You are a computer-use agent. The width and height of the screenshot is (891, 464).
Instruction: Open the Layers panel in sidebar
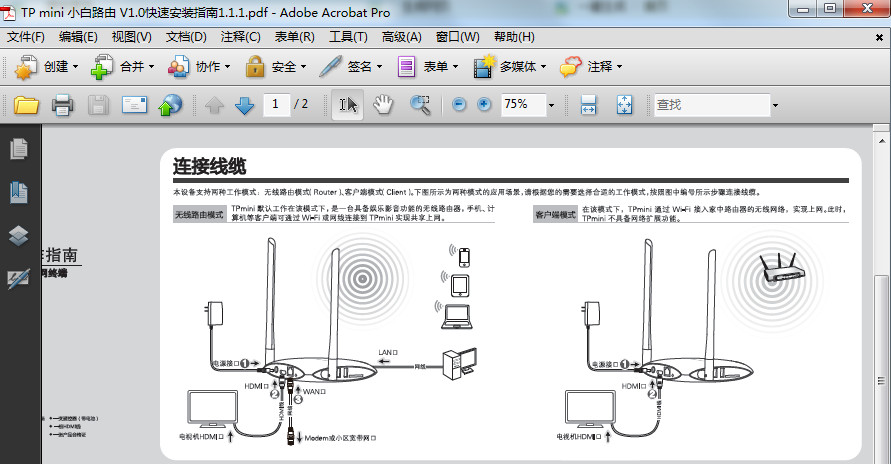coord(18,235)
